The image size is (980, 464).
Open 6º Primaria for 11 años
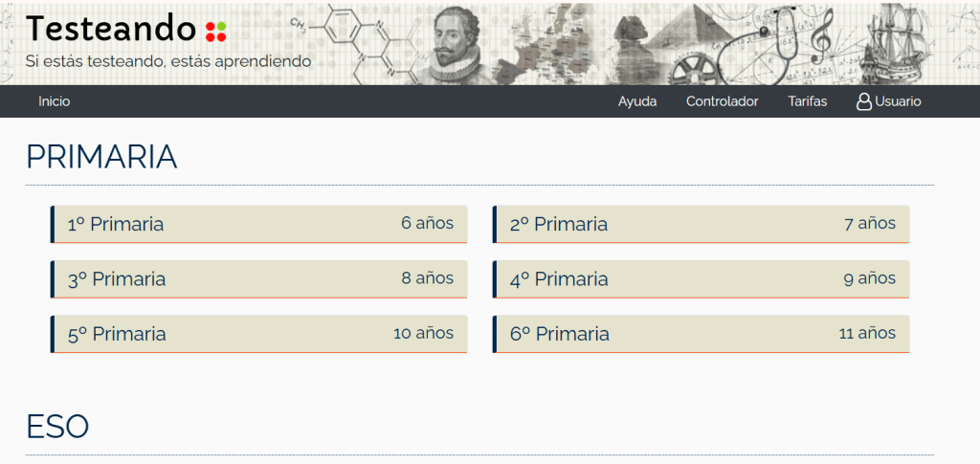(x=702, y=334)
